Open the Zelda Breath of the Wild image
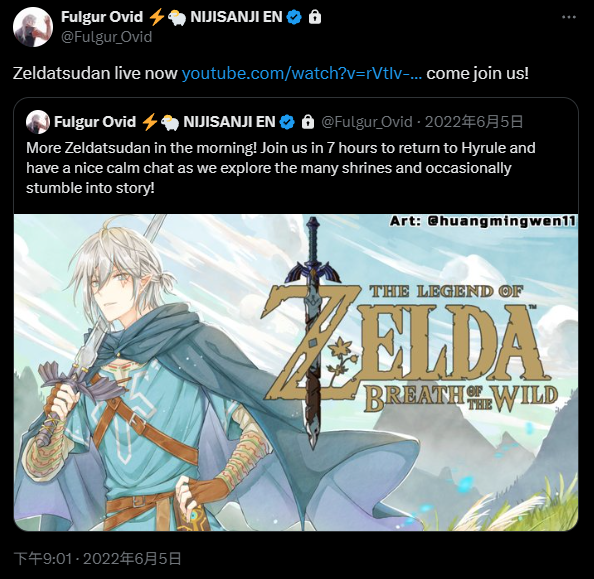The height and width of the screenshot is (579, 594). (296, 372)
